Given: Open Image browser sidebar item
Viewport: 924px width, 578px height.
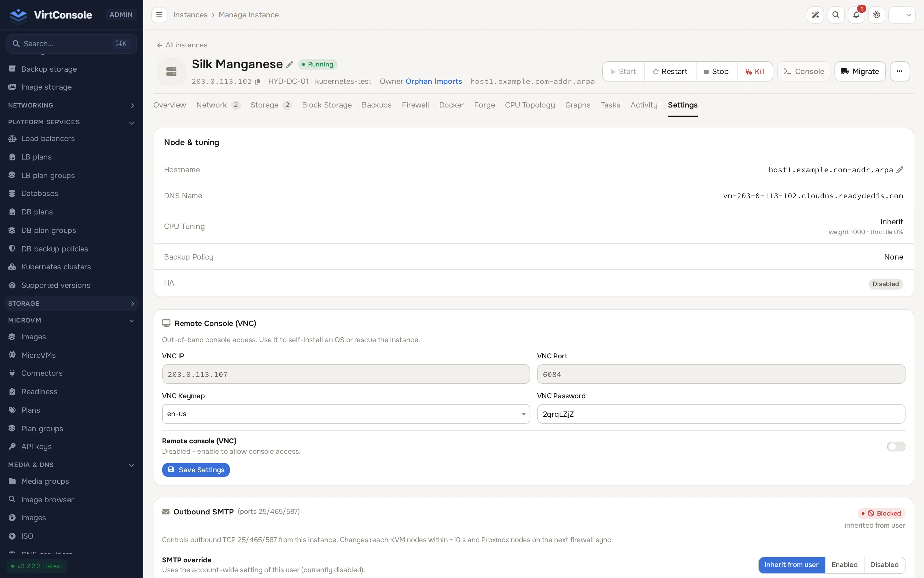Looking at the screenshot, I should click(x=47, y=500).
